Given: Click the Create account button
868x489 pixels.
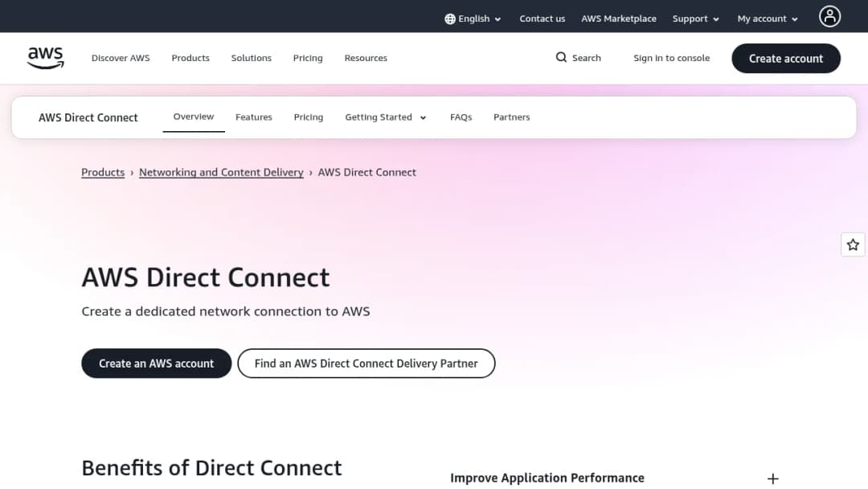Looking at the screenshot, I should [x=785, y=59].
